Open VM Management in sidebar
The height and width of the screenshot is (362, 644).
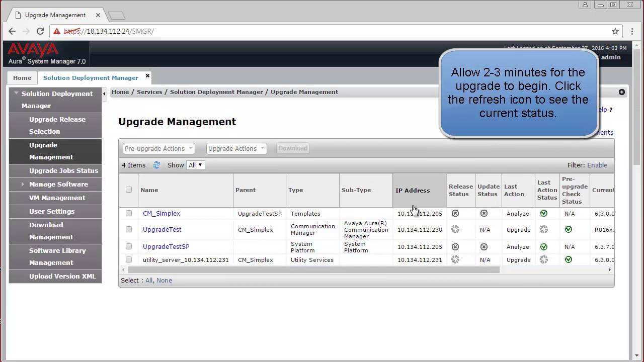pyautogui.click(x=55, y=198)
